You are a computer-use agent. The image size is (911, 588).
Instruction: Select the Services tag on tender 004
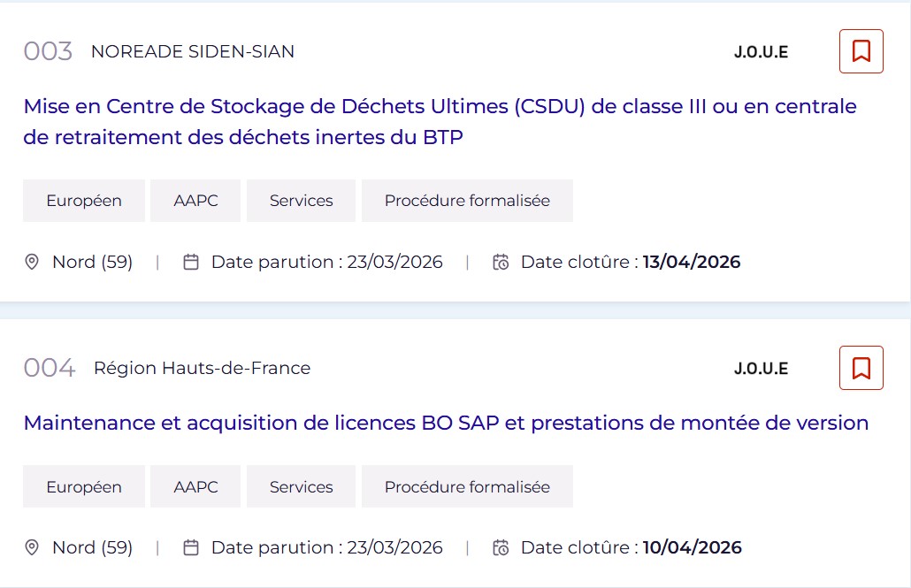[x=301, y=487]
